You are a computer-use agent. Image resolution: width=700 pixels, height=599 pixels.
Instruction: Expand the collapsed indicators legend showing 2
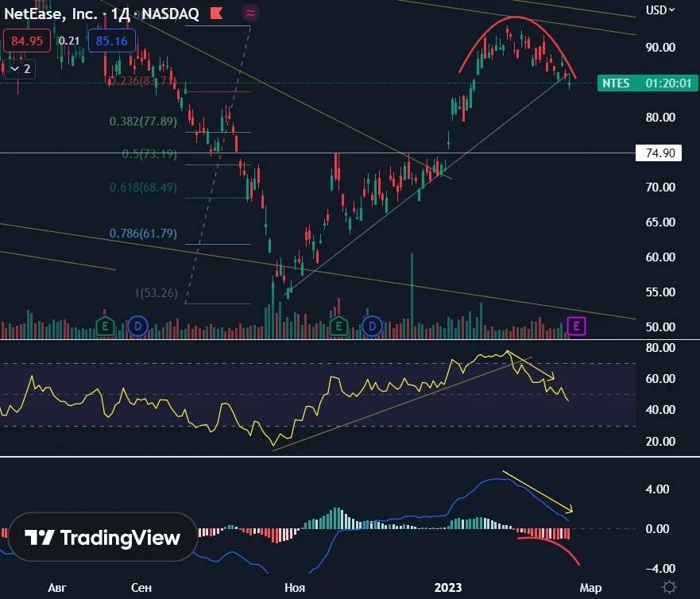coord(21,69)
